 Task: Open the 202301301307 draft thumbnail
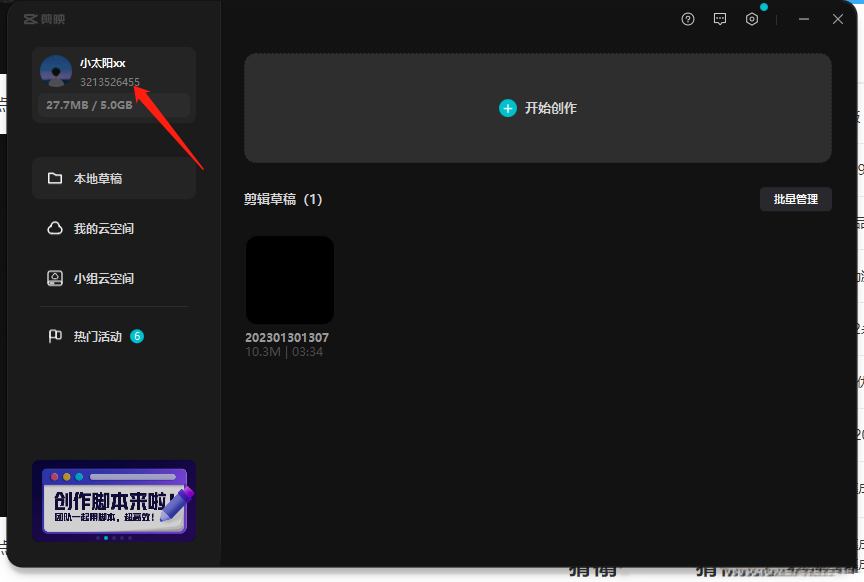click(290, 280)
